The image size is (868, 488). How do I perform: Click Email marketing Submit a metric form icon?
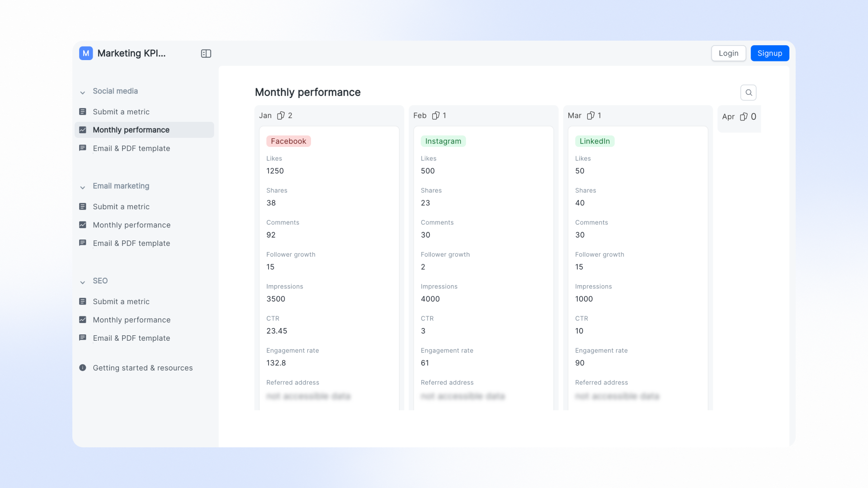(83, 206)
